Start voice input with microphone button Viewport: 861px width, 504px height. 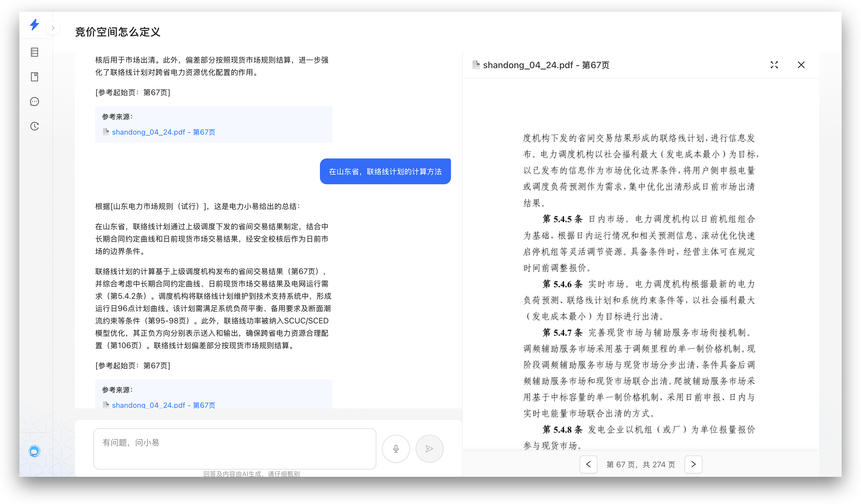point(396,448)
